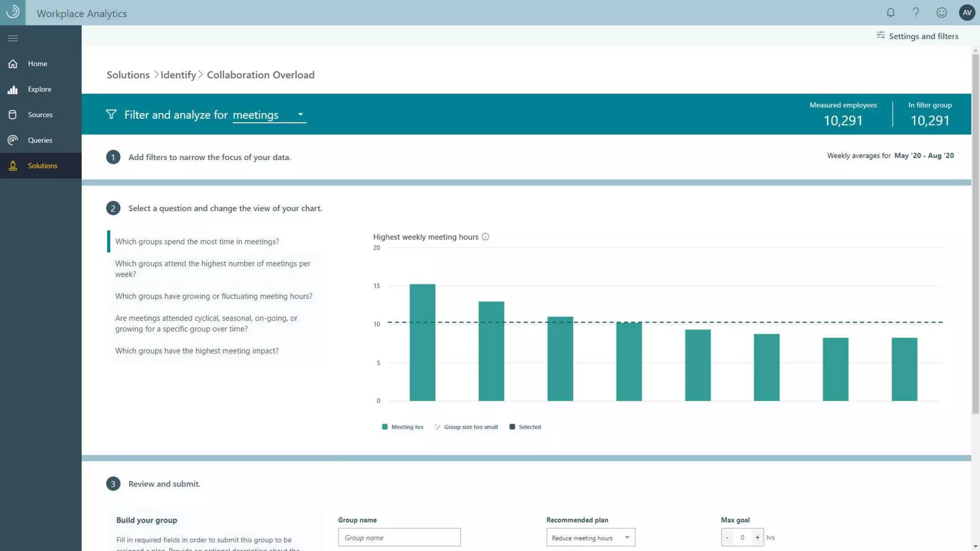The height and width of the screenshot is (551, 980).
Task: Click the help question mark icon
Action: 915,13
